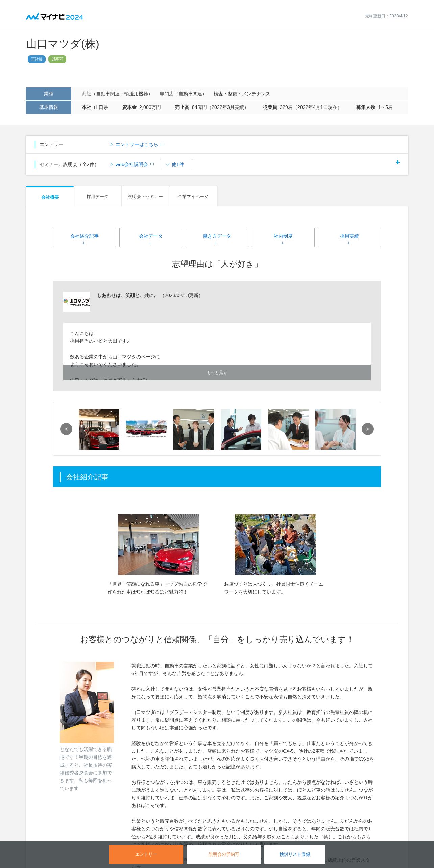Select the 最終更新日：2023/4/12 text
This screenshot has width=434, height=868.
coord(386,16)
